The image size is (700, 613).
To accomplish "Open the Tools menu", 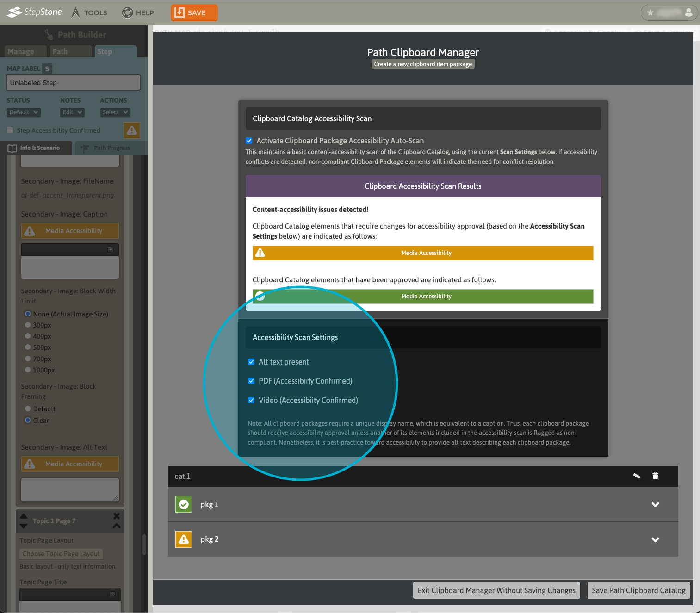I will (89, 12).
